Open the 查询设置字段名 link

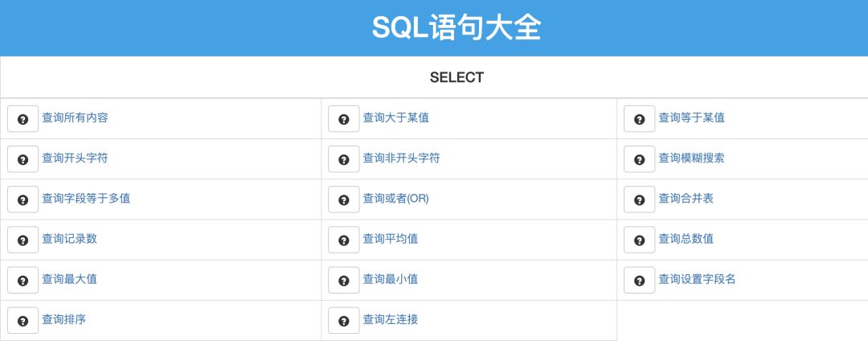tap(697, 279)
